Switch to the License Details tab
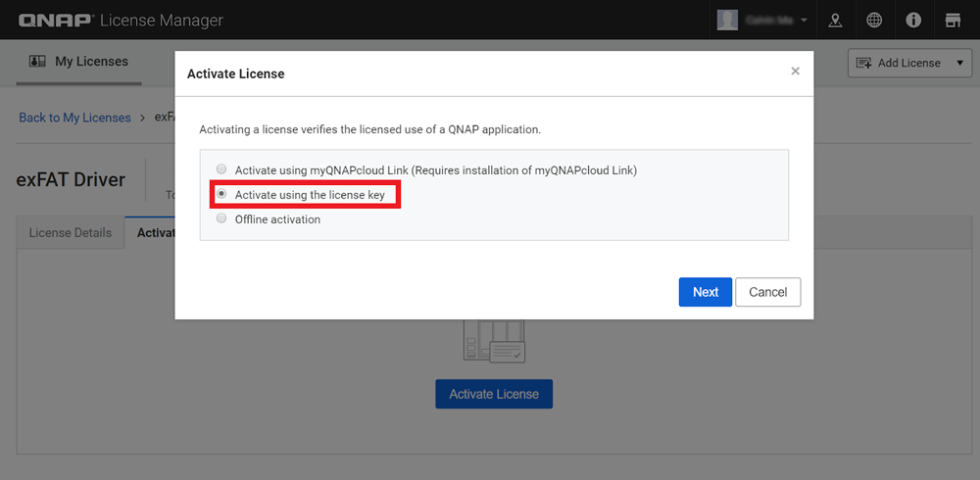This screenshot has height=480, width=980. [70, 233]
